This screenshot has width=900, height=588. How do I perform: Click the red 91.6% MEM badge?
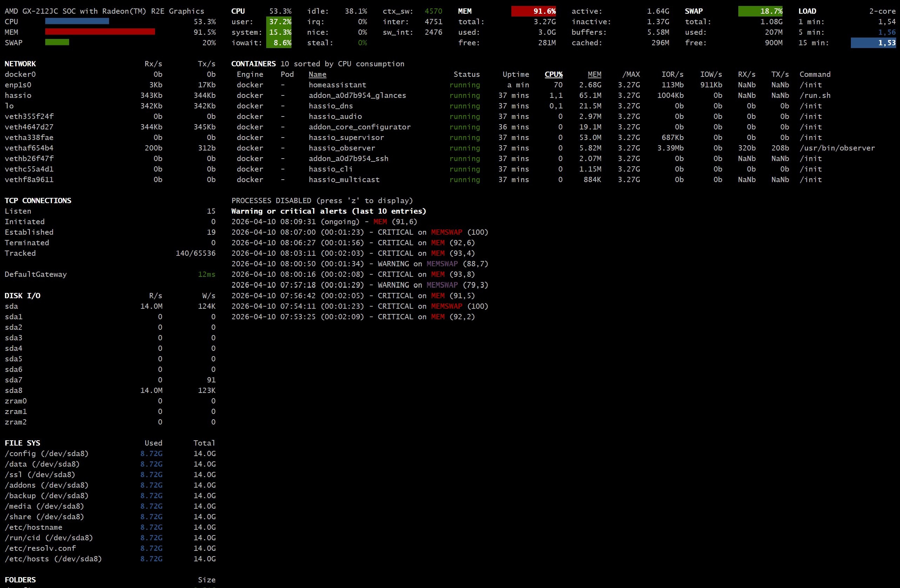click(533, 11)
